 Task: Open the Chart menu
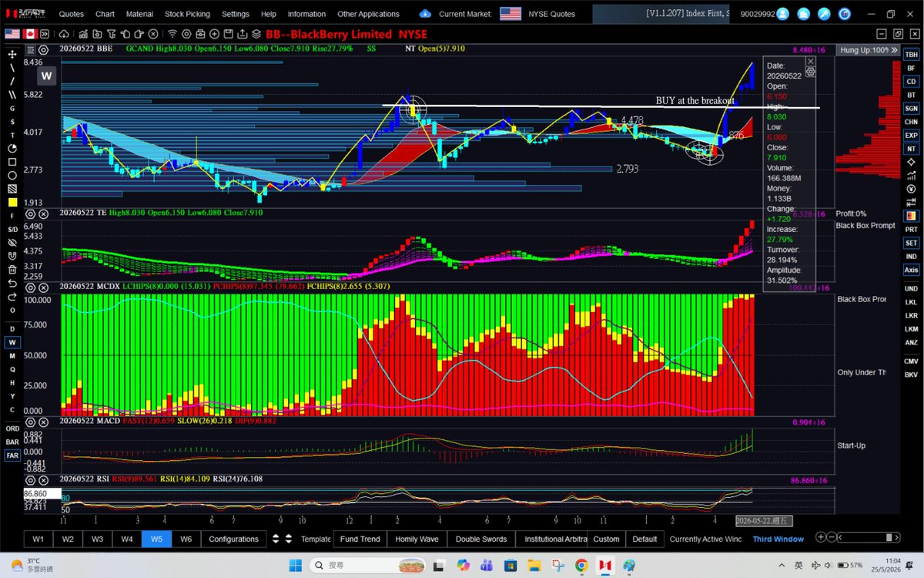[105, 14]
